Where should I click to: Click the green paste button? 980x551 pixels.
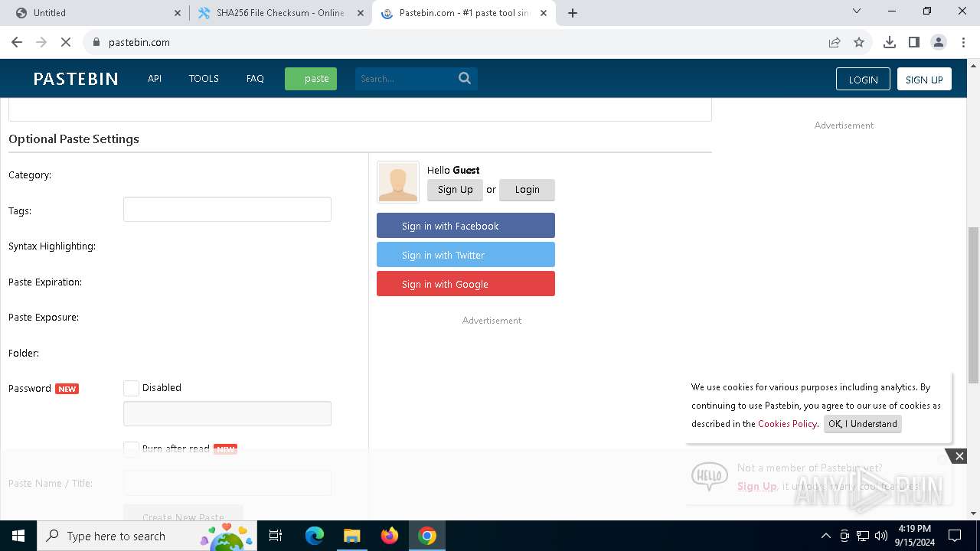coord(311,79)
